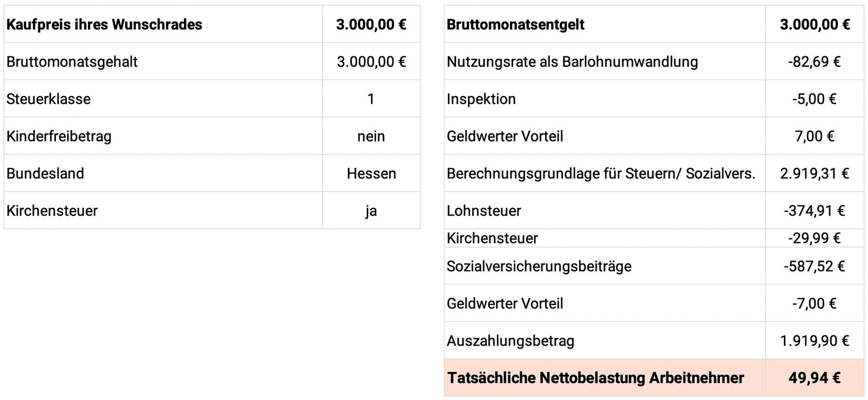Screen dimensions: 868x400
Task: Select the Auszahlungsbetrag value 1.919,90 €
Action: pyautogui.click(x=815, y=341)
